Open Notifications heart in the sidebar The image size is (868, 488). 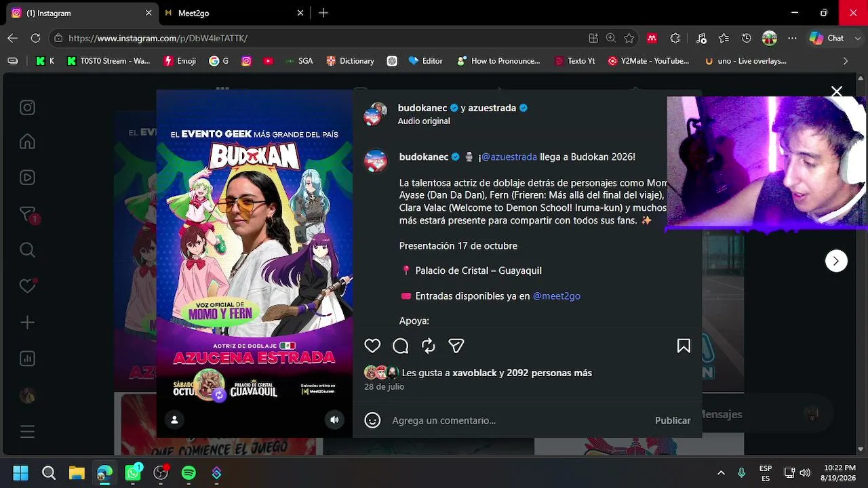coord(27,285)
